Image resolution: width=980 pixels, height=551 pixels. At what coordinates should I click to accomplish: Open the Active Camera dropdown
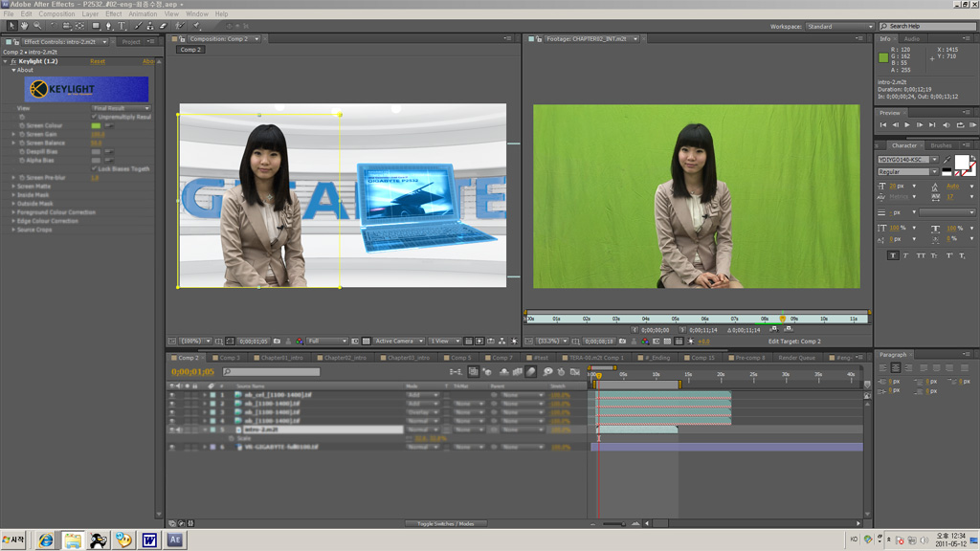399,342
